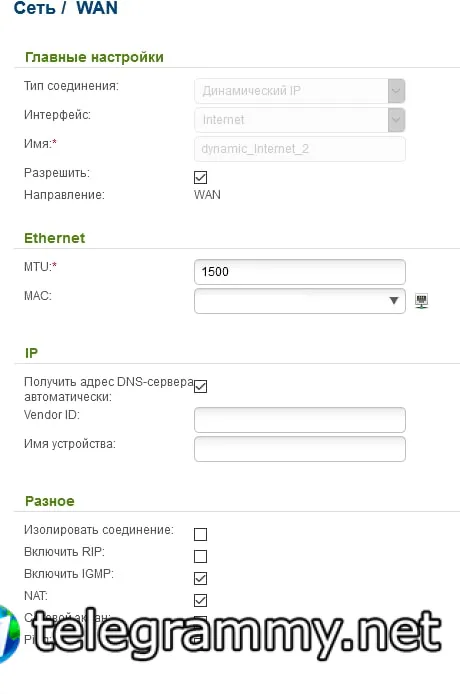Click the Имя устройства input field
The height and width of the screenshot is (694, 460).
(300, 449)
